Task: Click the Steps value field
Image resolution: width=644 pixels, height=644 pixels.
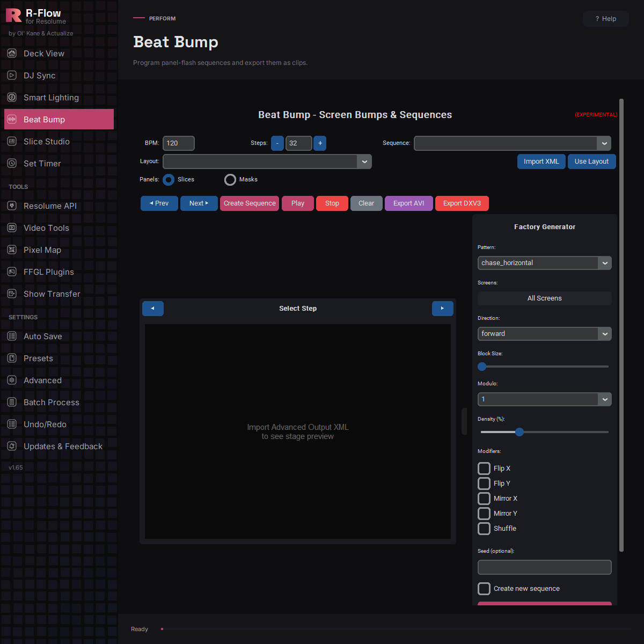Action: (299, 143)
